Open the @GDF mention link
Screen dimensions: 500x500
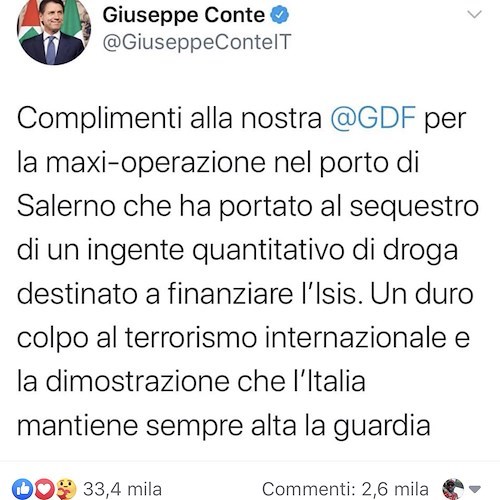pyautogui.click(x=373, y=118)
